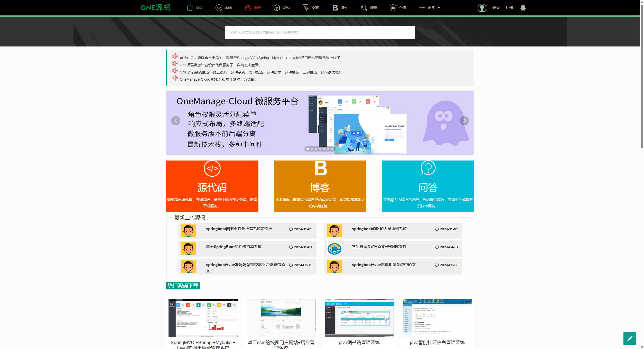Open 基于ssm的校园门户网站 thumbnail

281,318
